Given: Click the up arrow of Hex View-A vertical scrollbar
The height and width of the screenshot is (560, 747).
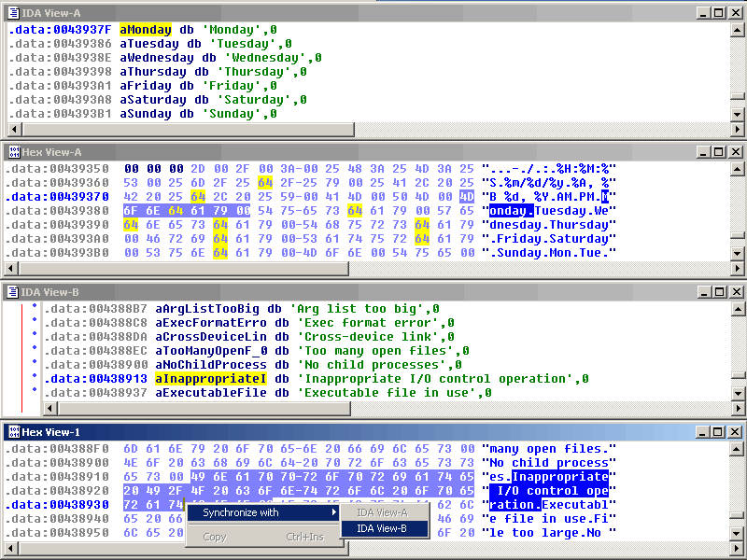Looking at the screenshot, I should pos(737,169).
